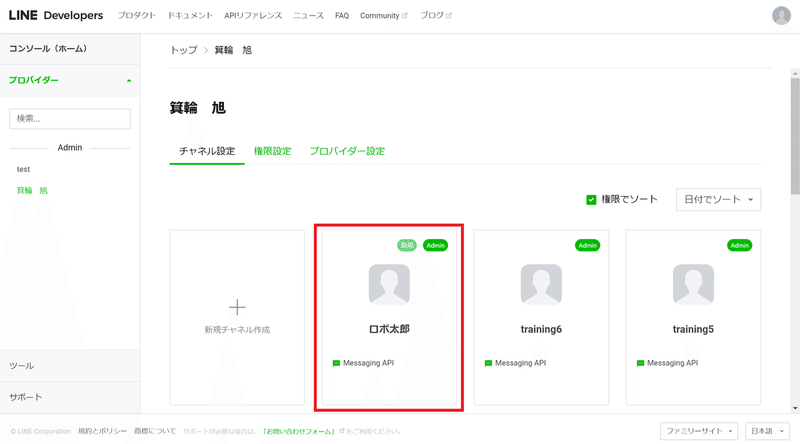Collapse the プロバイダー sidebar section
Viewport: 800px width, 444px height.
70,80
